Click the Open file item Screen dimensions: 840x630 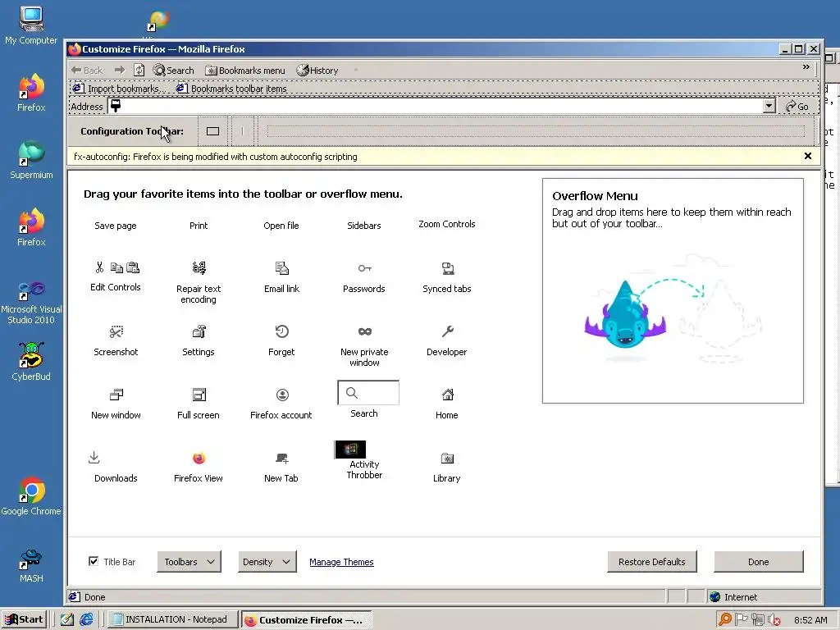281,226
